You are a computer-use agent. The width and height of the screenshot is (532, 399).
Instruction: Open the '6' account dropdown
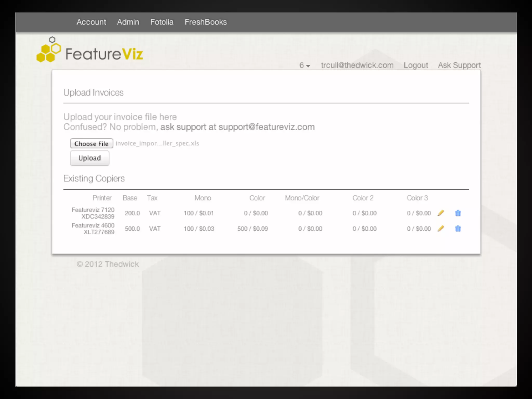coord(304,65)
